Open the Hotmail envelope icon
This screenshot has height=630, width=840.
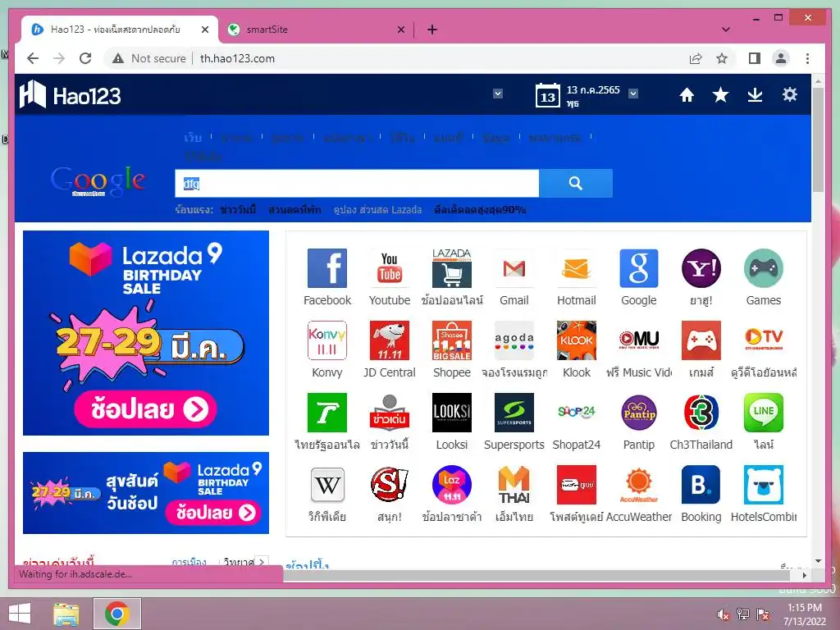pyautogui.click(x=577, y=268)
